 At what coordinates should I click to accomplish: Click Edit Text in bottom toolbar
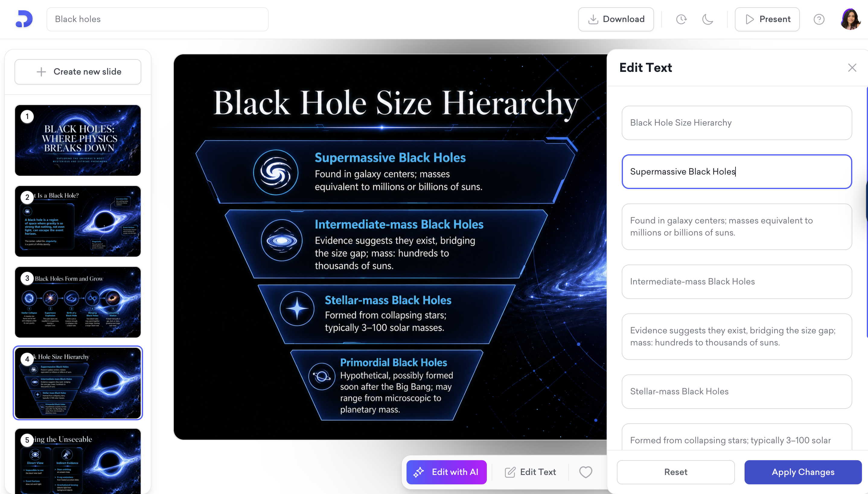[x=530, y=472]
